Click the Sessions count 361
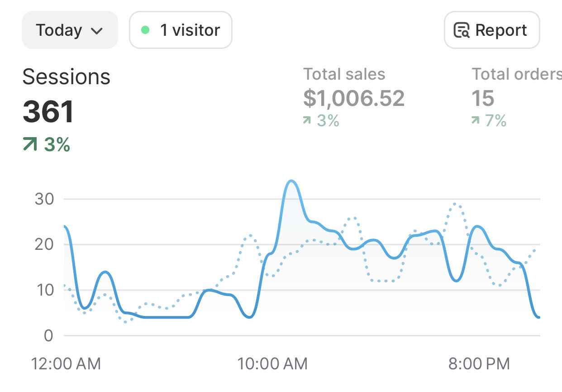This screenshot has width=562, height=392. [48, 111]
